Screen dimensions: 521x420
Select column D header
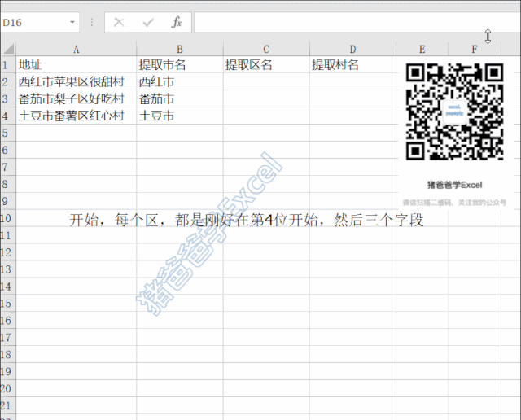pyautogui.click(x=352, y=49)
